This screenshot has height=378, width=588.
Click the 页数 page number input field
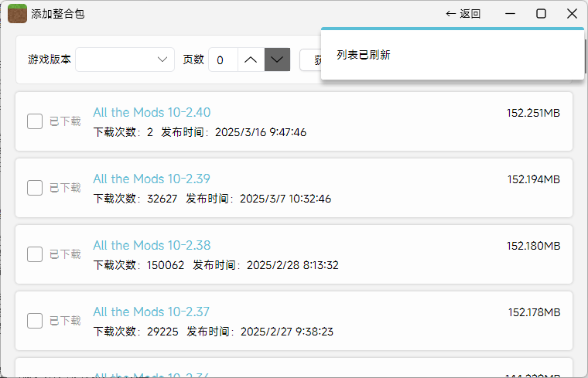point(223,60)
